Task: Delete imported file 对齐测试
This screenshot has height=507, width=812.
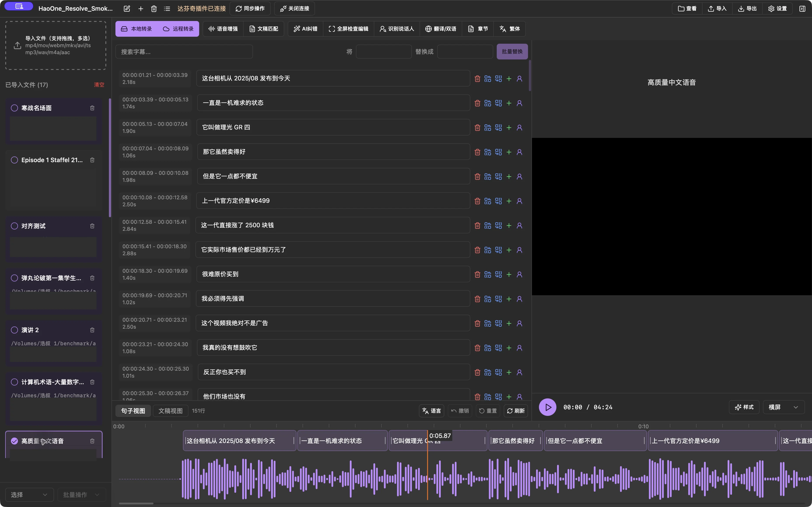Action: 92,226
